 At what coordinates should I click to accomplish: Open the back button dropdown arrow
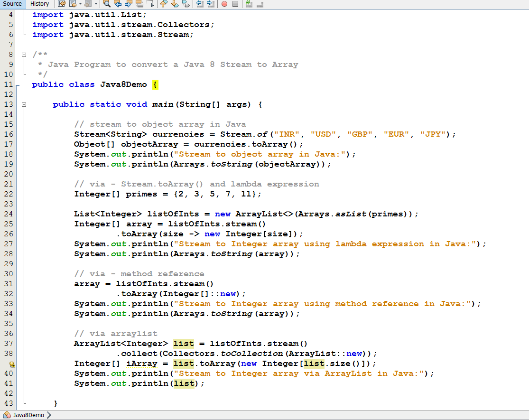[x=80, y=4]
